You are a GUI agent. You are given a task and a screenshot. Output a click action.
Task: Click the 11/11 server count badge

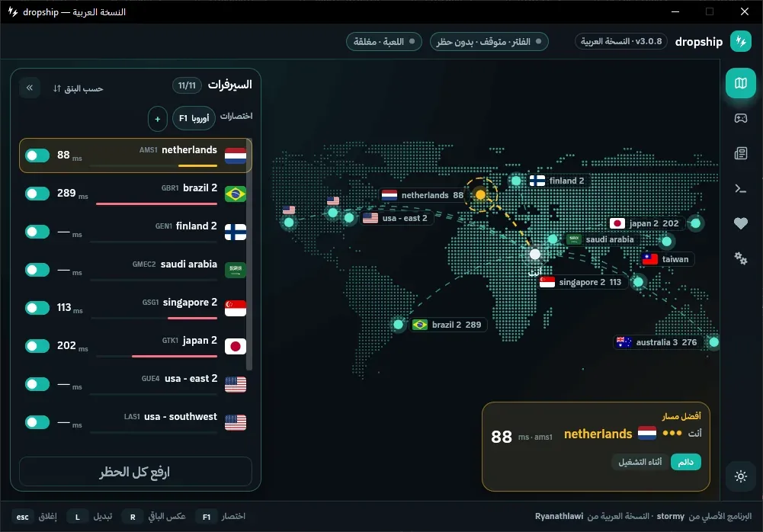coord(187,85)
